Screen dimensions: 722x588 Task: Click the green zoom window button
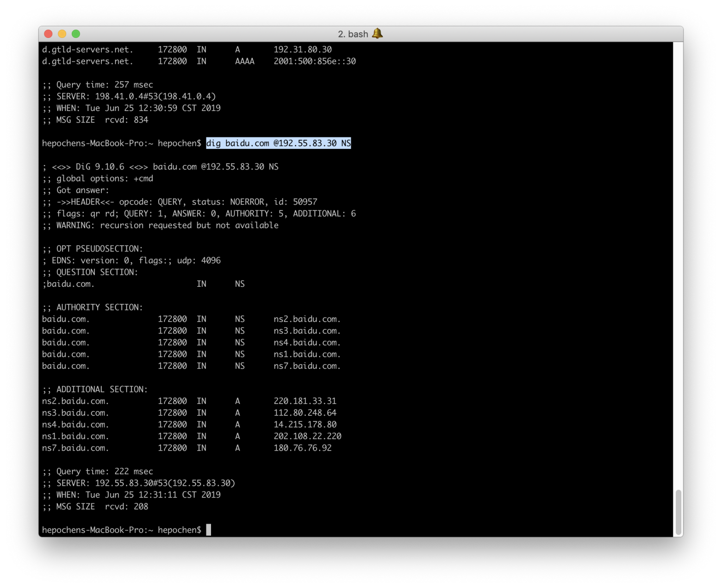[x=76, y=34]
